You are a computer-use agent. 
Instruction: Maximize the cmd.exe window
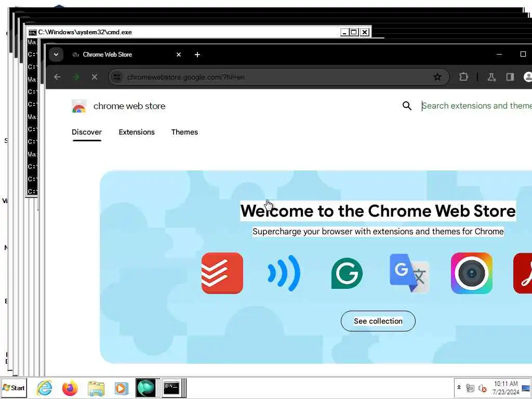pyautogui.click(x=354, y=32)
